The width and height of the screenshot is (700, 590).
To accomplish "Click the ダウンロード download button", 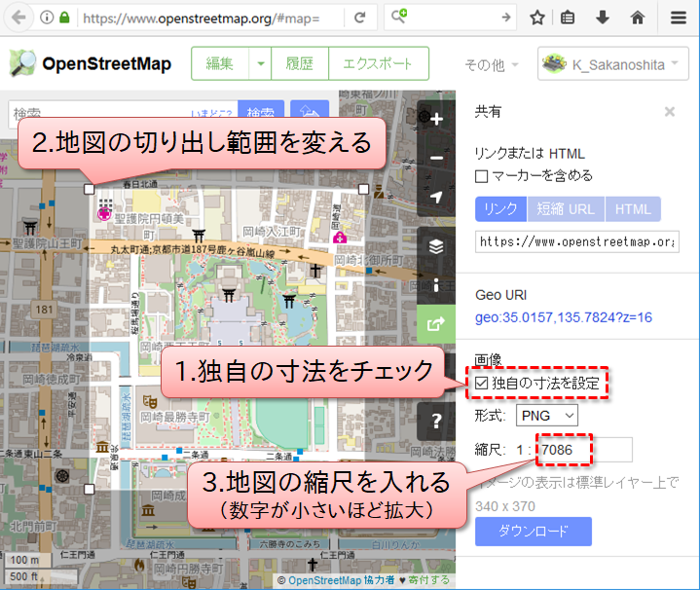I will click(x=534, y=531).
